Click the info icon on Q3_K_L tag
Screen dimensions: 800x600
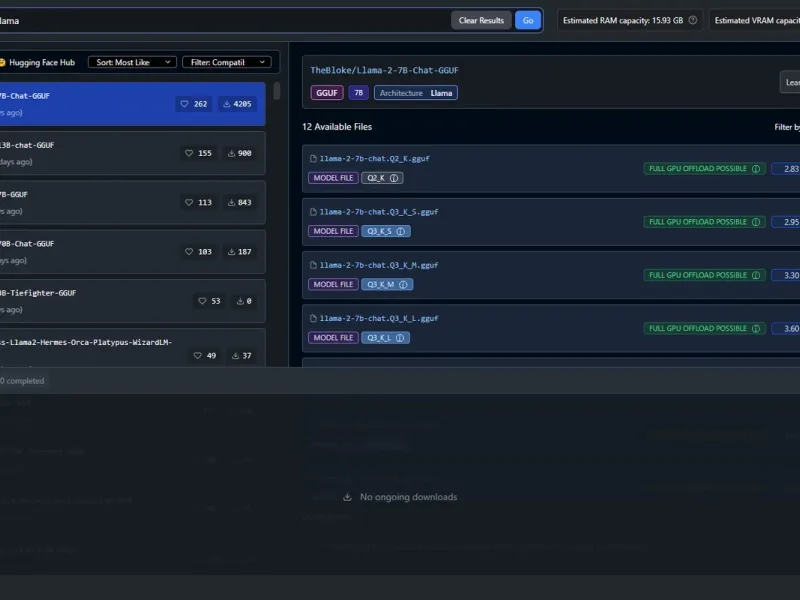tap(400, 338)
